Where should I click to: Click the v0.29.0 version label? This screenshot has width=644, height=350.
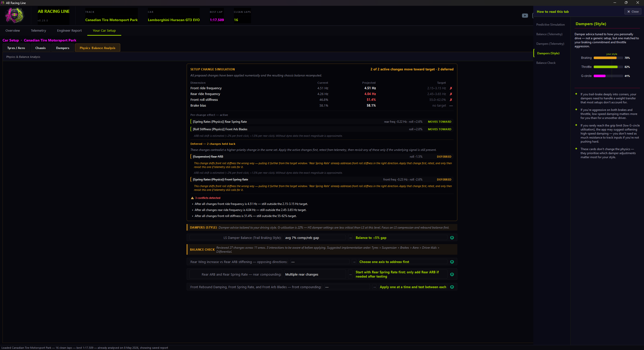(x=43, y=21)
